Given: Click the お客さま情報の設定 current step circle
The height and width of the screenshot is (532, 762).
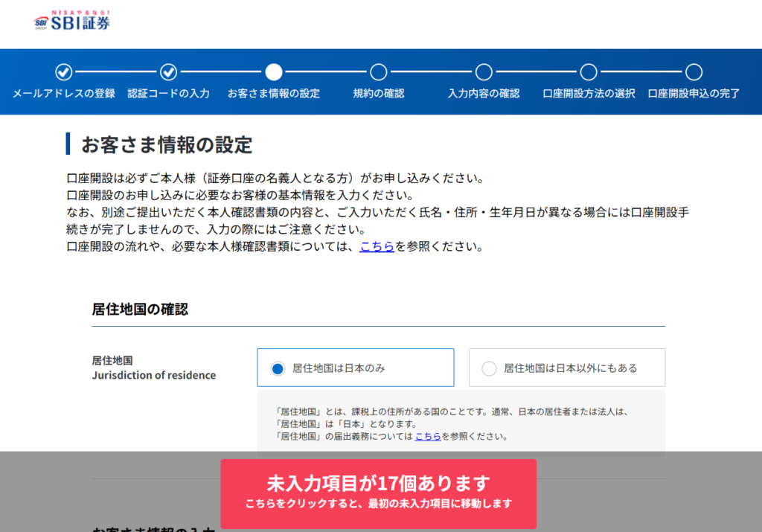Looking at the screenshot, I should point(274,72).
